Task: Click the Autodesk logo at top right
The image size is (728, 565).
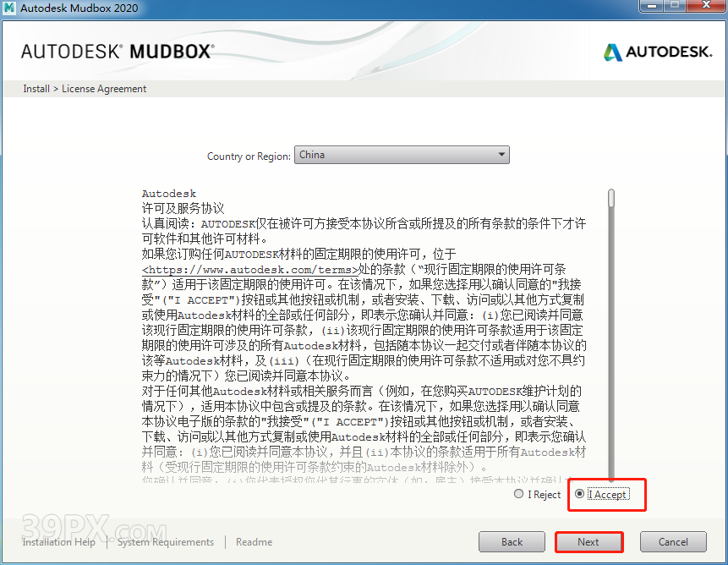Action: click(x=659, y=52)
